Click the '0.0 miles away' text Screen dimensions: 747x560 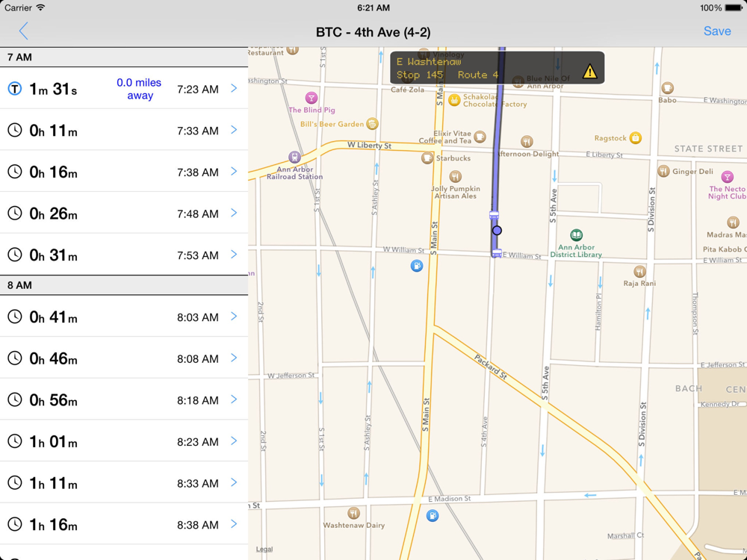pyautogui.click(x=139, y=89)
